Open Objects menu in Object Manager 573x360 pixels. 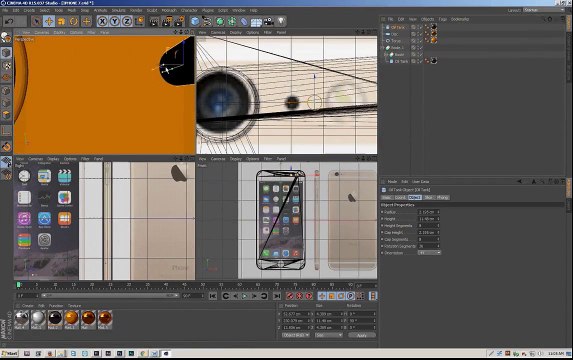tap(427, 19)
